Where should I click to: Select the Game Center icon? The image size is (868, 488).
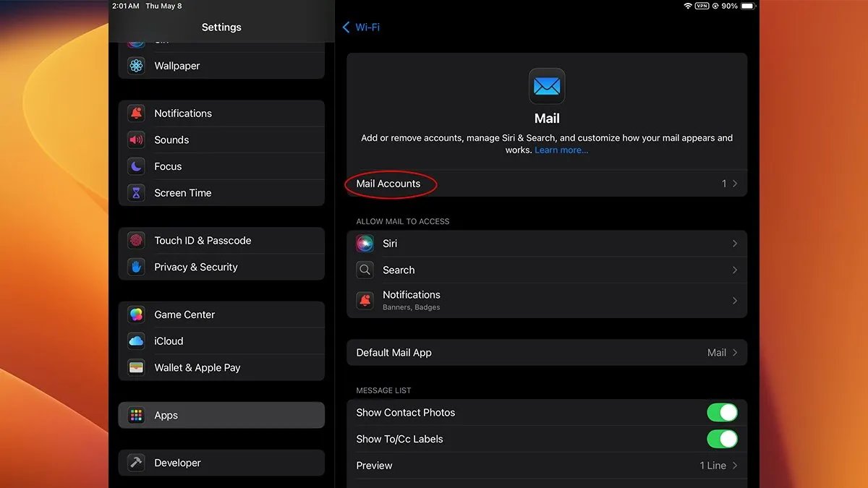pyautogui.click(x=136, y=314)
